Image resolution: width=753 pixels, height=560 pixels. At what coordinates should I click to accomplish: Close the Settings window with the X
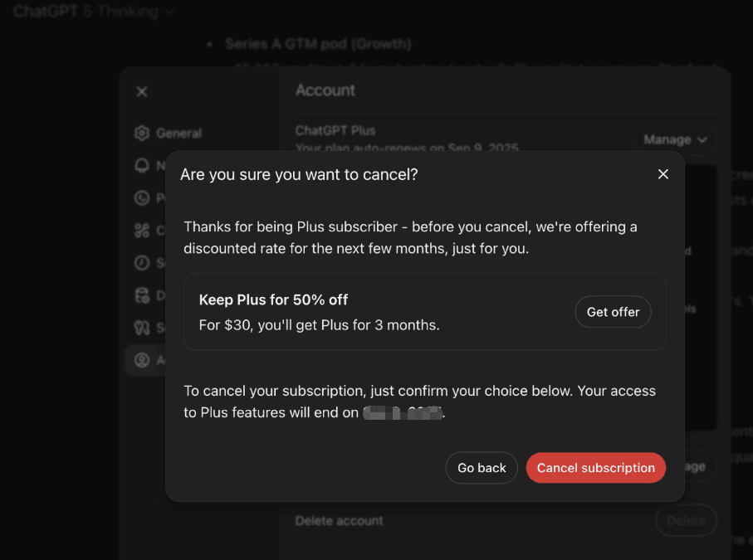pyautogui.click(x=141, y=91)
